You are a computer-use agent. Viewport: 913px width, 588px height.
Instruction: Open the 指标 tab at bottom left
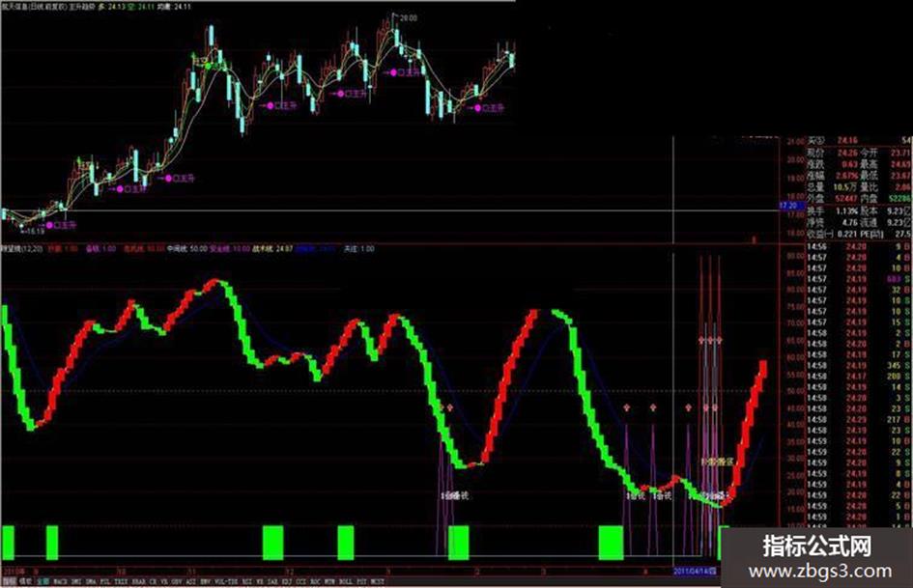(9, 581)
